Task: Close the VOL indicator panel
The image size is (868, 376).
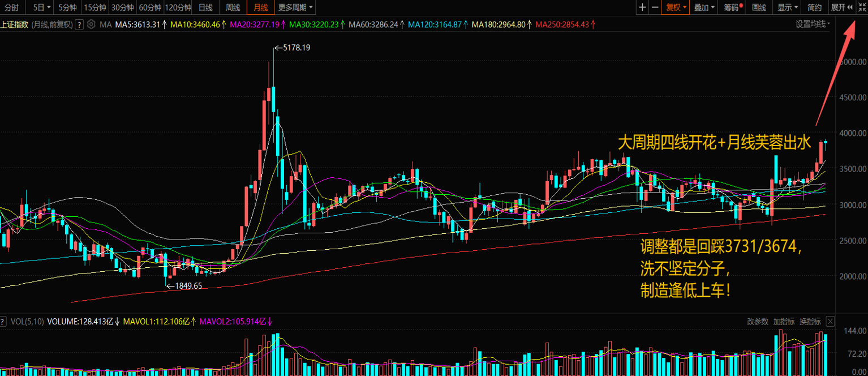Action: click(x=830, y=322)
